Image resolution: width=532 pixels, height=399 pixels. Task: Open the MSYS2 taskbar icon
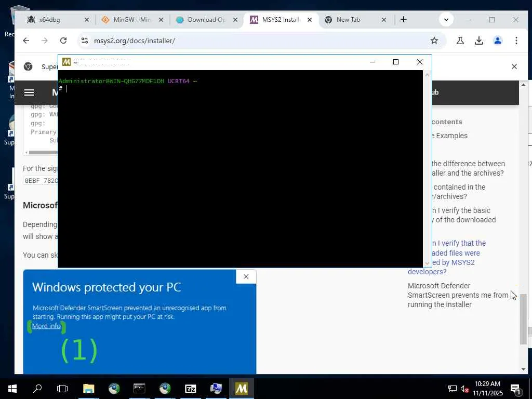(241, 389)
